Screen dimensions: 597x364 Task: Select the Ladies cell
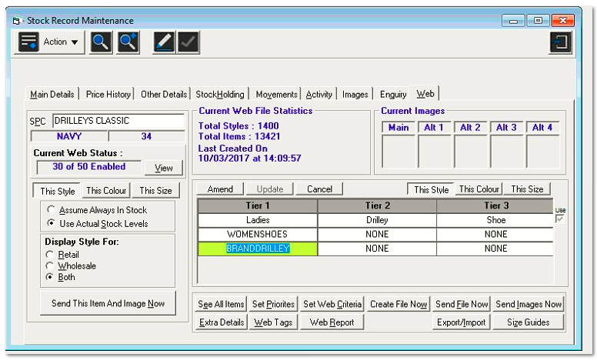click(258, 220)
